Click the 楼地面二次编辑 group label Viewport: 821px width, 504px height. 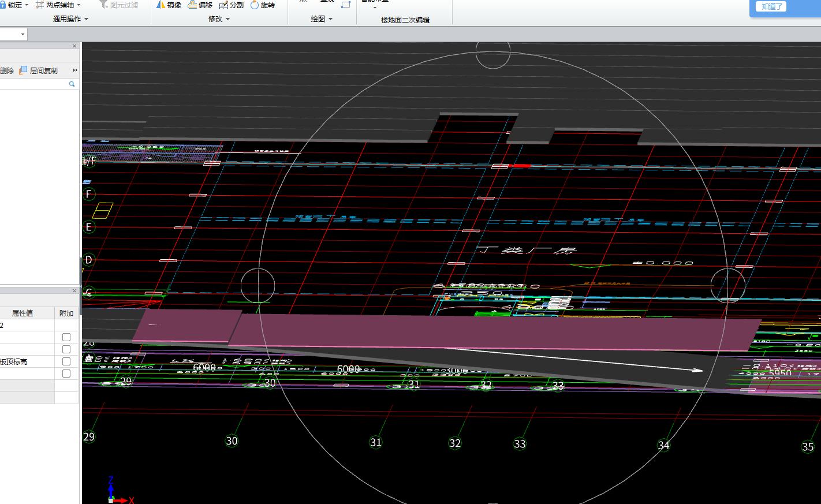tap(405, 20)
